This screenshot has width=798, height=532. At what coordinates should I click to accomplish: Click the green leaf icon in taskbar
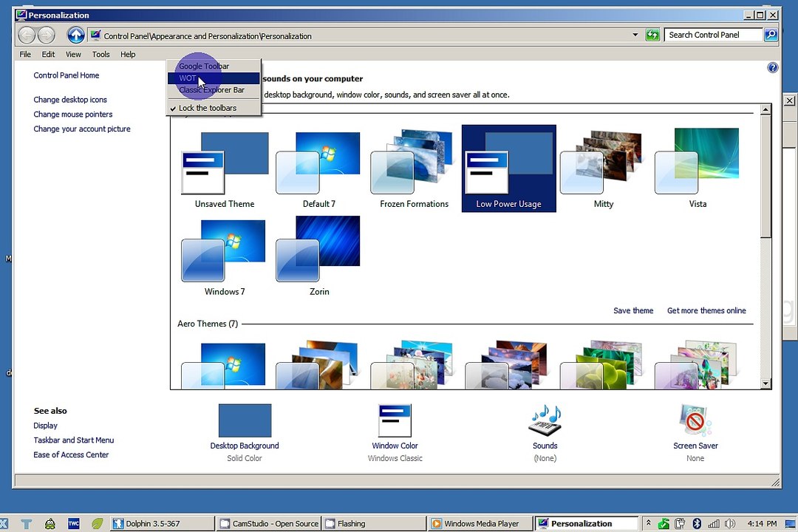[x=98, y=523]
